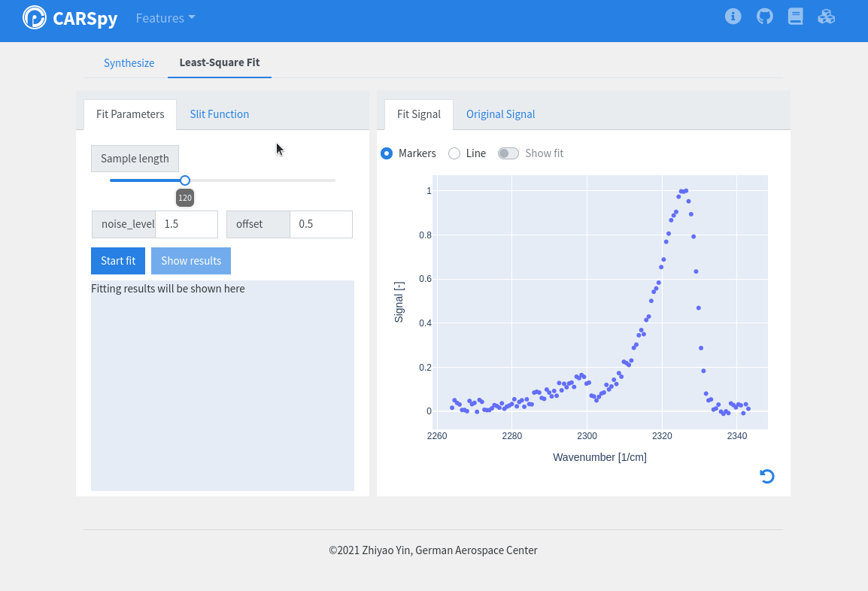Screen dimensions: 868x591
Task: Click the noise_level input field
Action: pyautogui.click(x=186, y=224)
